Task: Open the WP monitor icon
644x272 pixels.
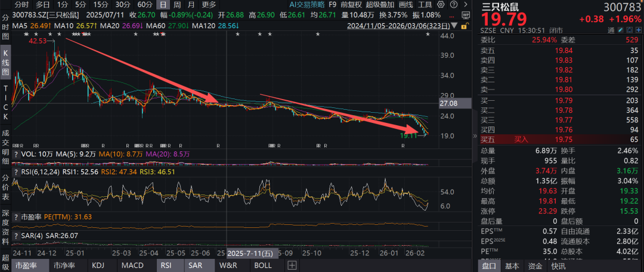Action: tap(466, 15)
